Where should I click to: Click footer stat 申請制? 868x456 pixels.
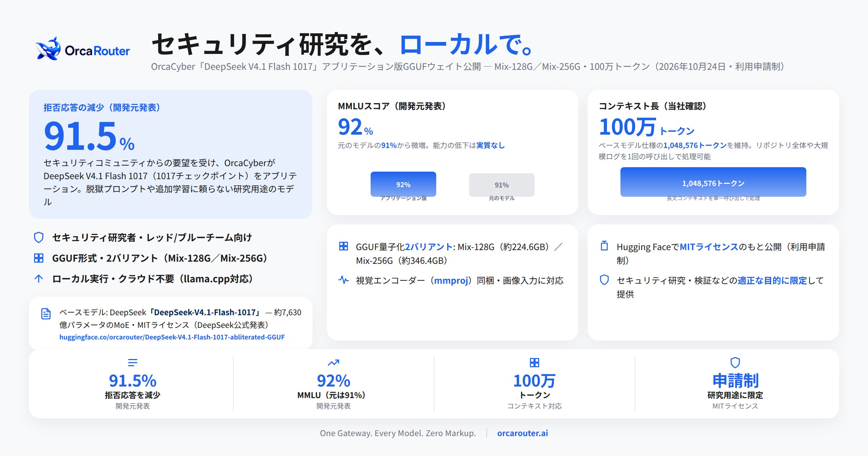735,381
